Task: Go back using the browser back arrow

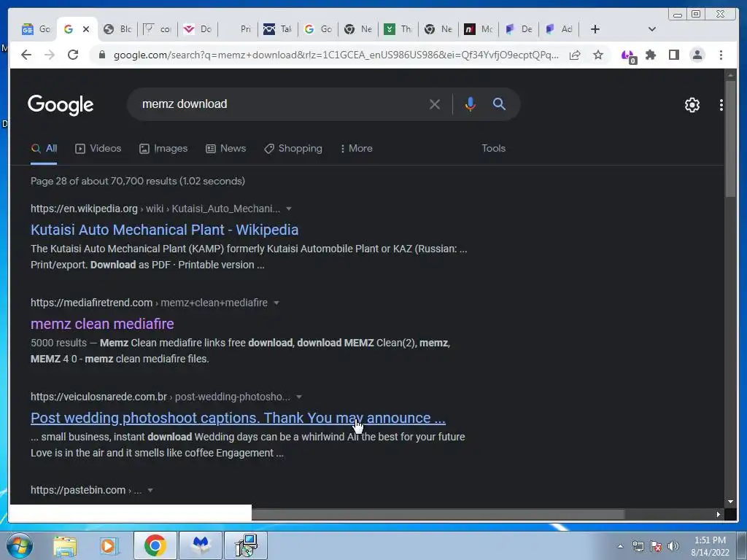Action: 26,55
